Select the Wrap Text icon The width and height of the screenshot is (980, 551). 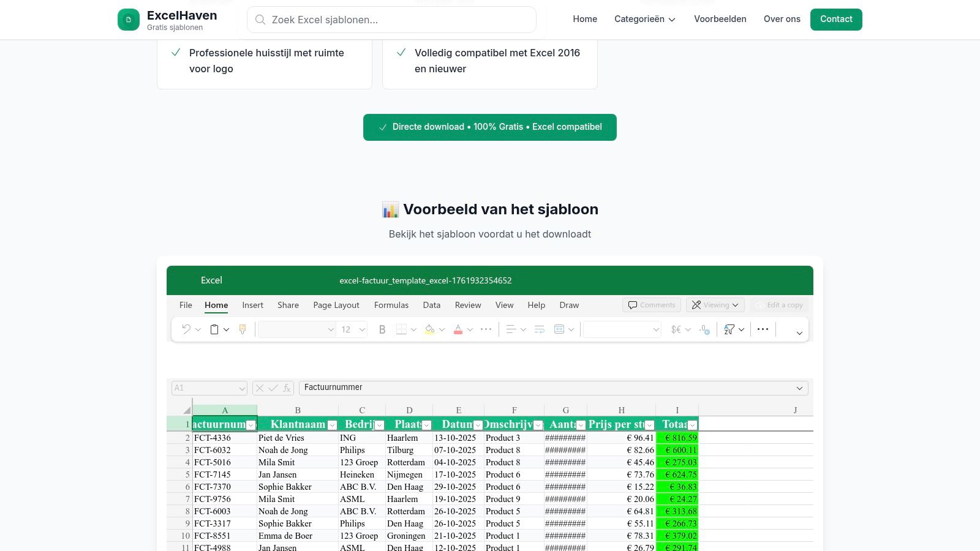tap(539, 329)
